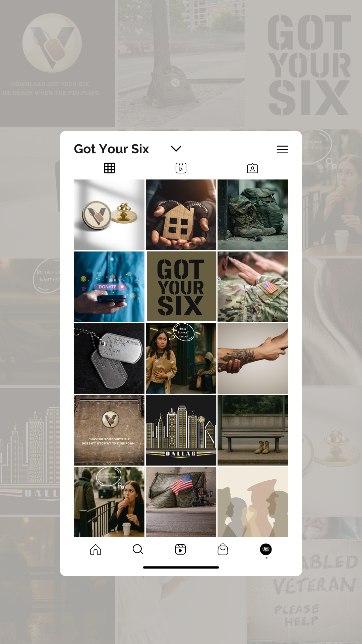
Task: Open the dog tags post
Action: (109, 359)
